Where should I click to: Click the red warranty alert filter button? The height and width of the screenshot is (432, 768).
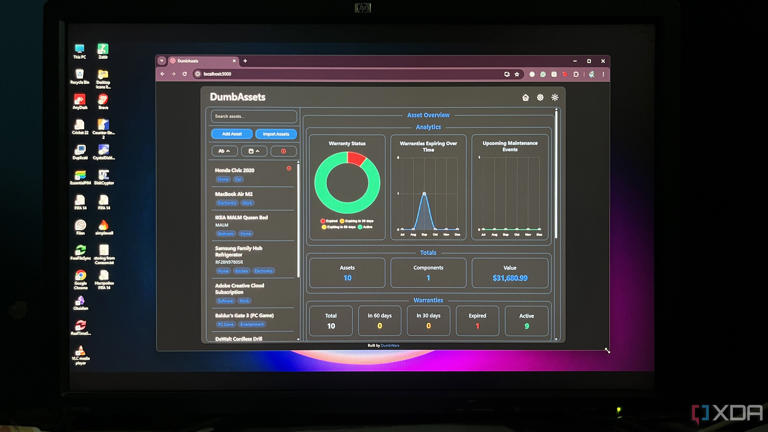click(284, 151)
